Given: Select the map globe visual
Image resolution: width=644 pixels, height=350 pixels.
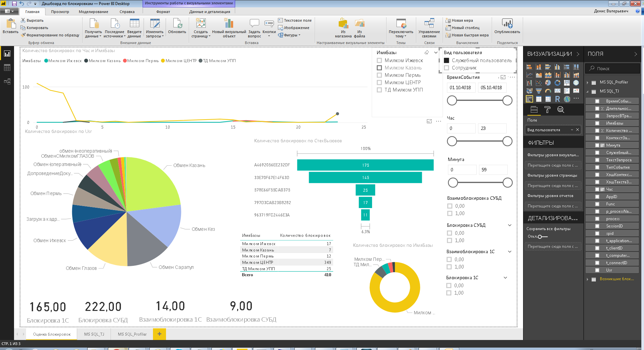Looking at the screenshot, I should pyautogui.click(x=576, y=83).
